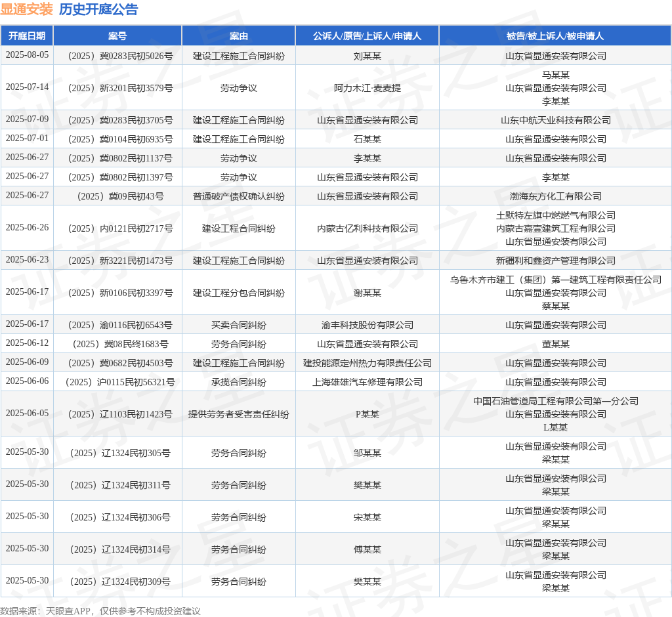Screen dimensions: 672x617
Task: Select case number (2025)辽1324民初314号
Action: pyautogui.click(x=118, y=549)
